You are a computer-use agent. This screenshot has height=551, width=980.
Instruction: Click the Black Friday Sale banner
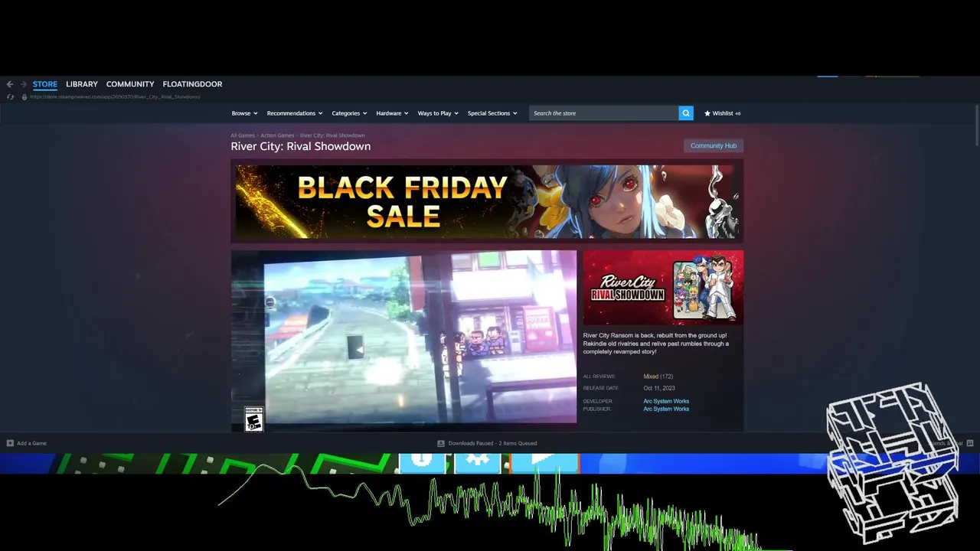tap(487, 201)
